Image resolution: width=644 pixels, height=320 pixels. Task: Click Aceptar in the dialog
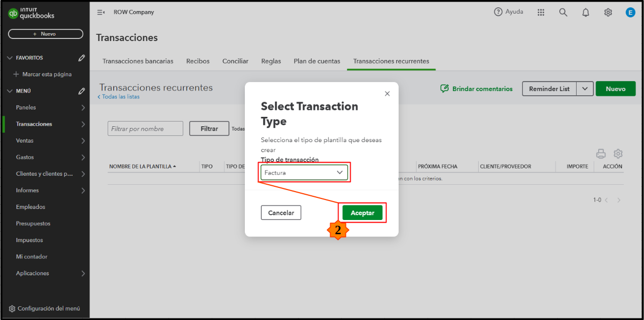pos(362,213)
